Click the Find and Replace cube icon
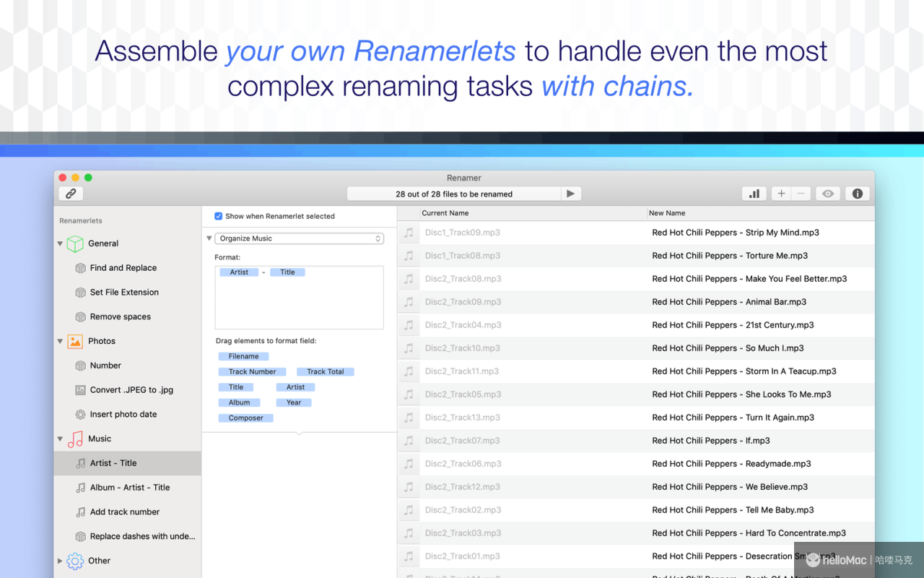Screen dimensions: 924x578 click(x=81, y=268)
